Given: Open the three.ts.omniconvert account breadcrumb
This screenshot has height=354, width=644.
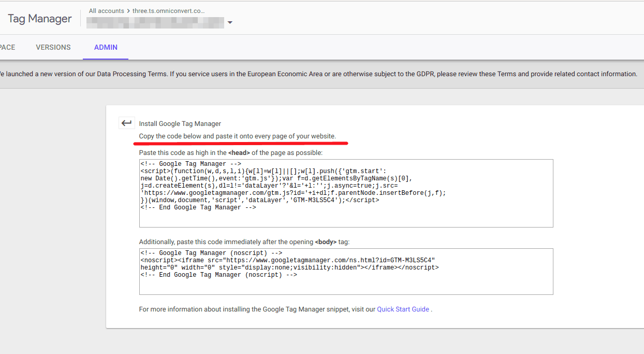Looking at the screenshot, I should pyautogui.click(x=169, y=11).
